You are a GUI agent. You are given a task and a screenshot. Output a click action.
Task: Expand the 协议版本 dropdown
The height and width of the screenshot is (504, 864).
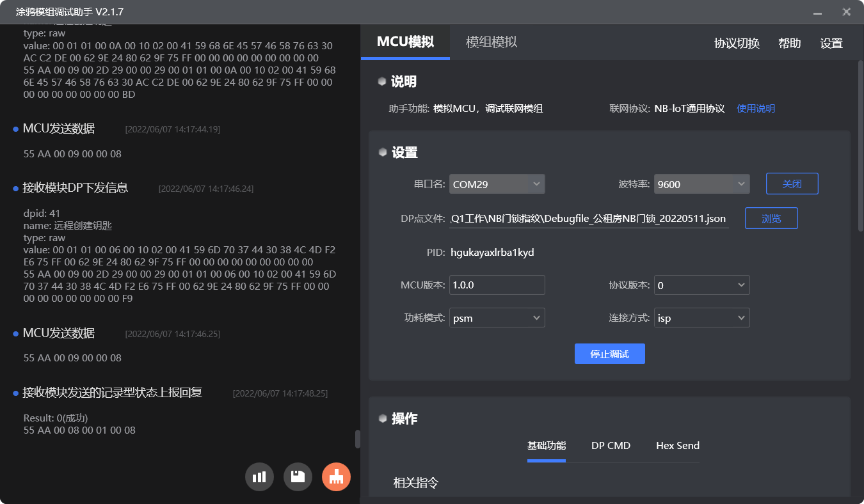tap(702, 285)
